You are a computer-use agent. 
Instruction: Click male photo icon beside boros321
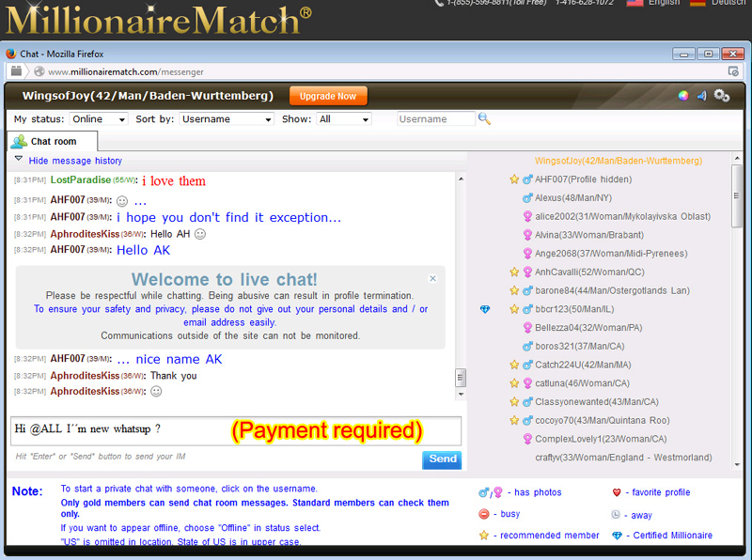tap(527, 347)
